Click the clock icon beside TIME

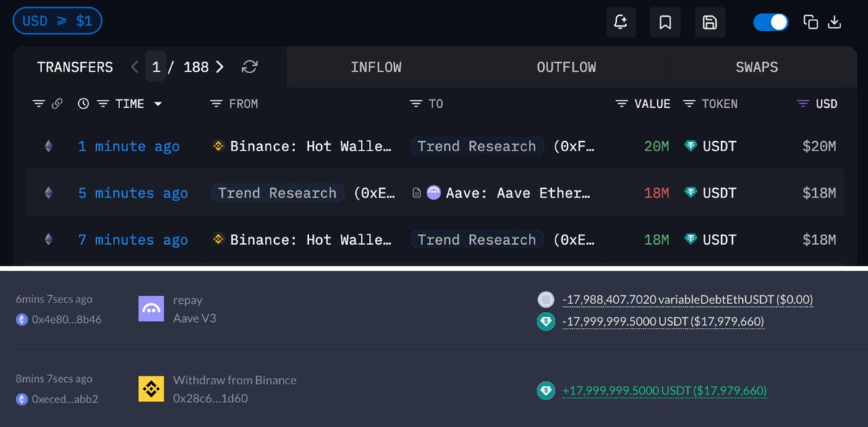tap(83, 104)
